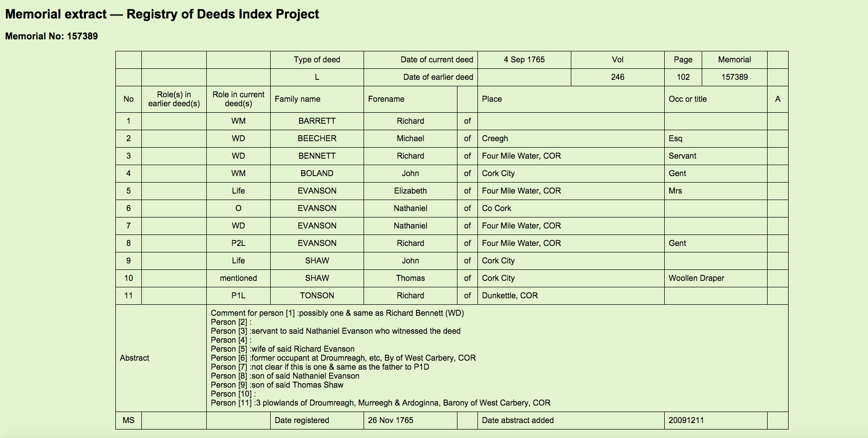The width and height of the screenshot is (868, 438).
Task: Select the '20091211' date abstract added value
Action: [x=686, y=420]
